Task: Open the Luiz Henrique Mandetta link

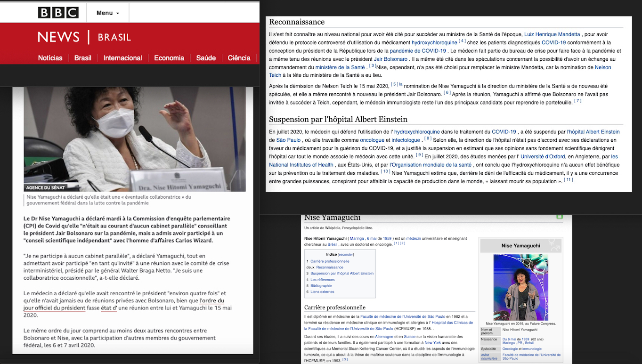Action: [x=552, y=34]
